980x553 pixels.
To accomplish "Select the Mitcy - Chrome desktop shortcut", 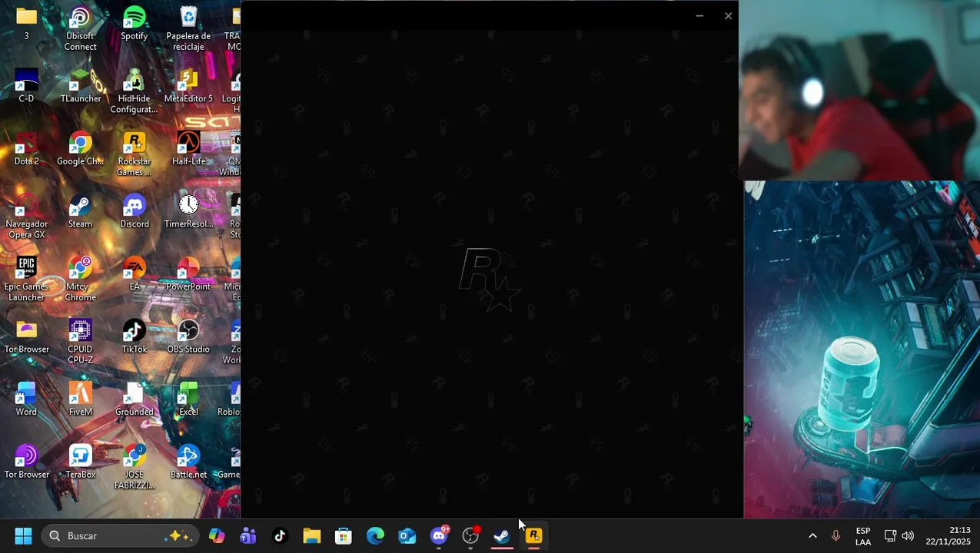I will click(x=80, y=280).
